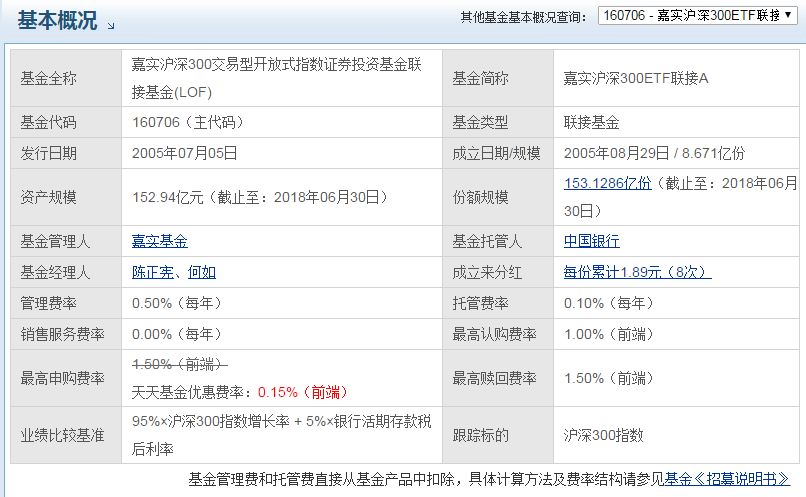Click the 2005年08月29日 / 8.671亿份 value
The image size is (806, 497).
[x=654, y=153]
